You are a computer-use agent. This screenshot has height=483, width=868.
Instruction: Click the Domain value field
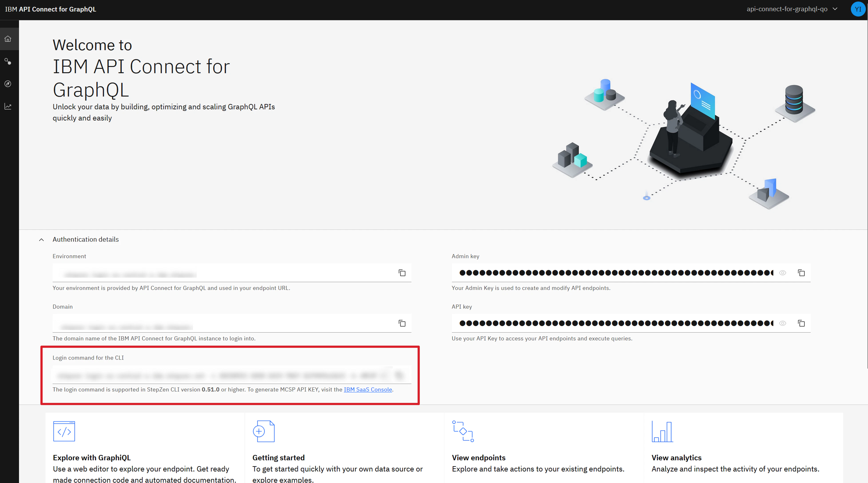232,323
